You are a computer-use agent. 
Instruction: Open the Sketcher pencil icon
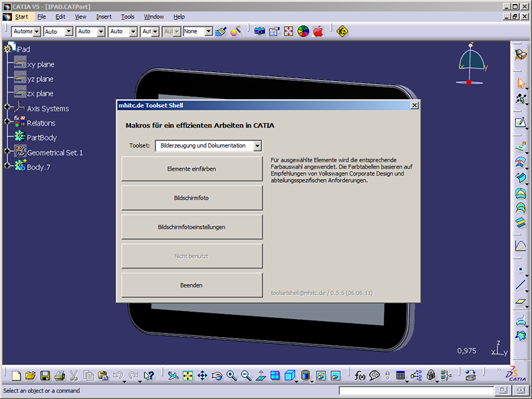pyautogui.click(x=521, y=122)
